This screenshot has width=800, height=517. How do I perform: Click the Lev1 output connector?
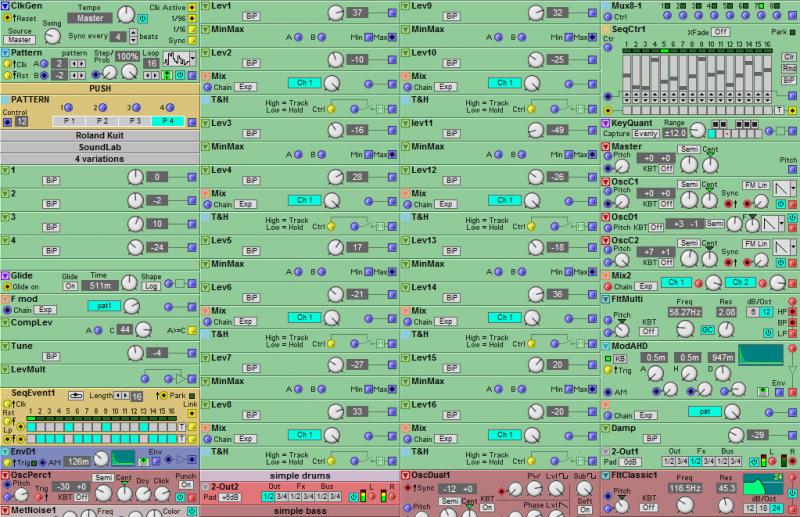[392, 13]
